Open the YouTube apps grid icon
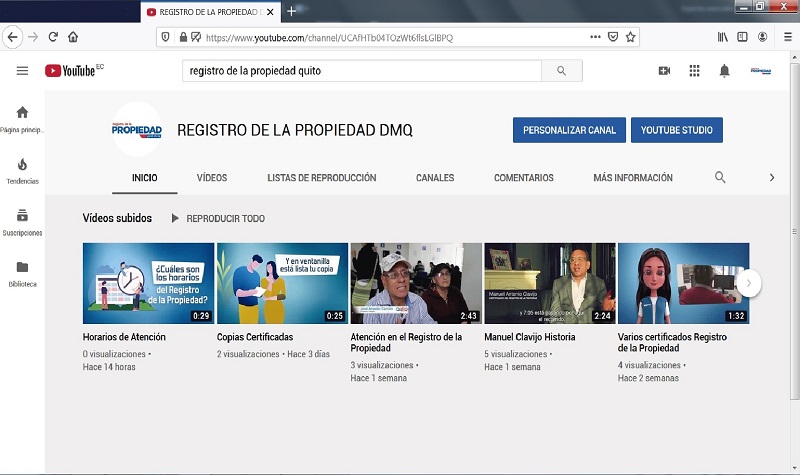The image size is (800, 475). [x=694, y=71]
